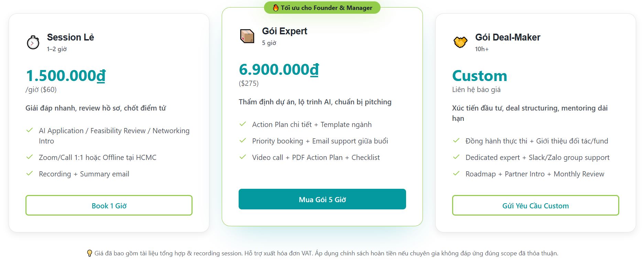Click the lightbulb icon in the footer note

[x=89, y=253]
